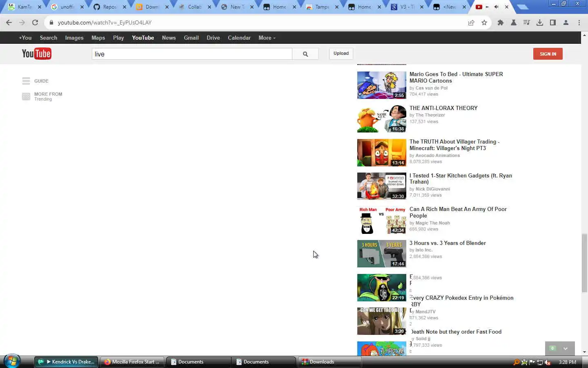Click the search tray icon in taskbar

click(x=517, y=362)
